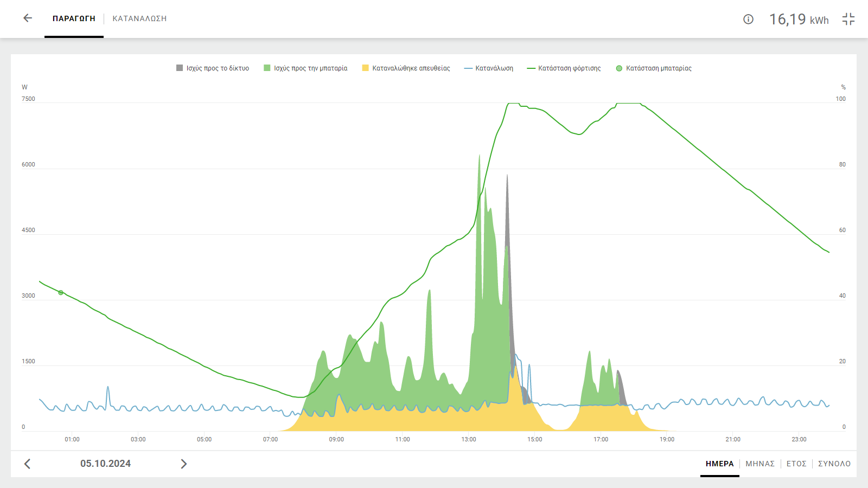The height and width of the screenshot is (488, 868).
Task: Select the ΕΤΟΣ period view
Action: click(x=796, y=464)
